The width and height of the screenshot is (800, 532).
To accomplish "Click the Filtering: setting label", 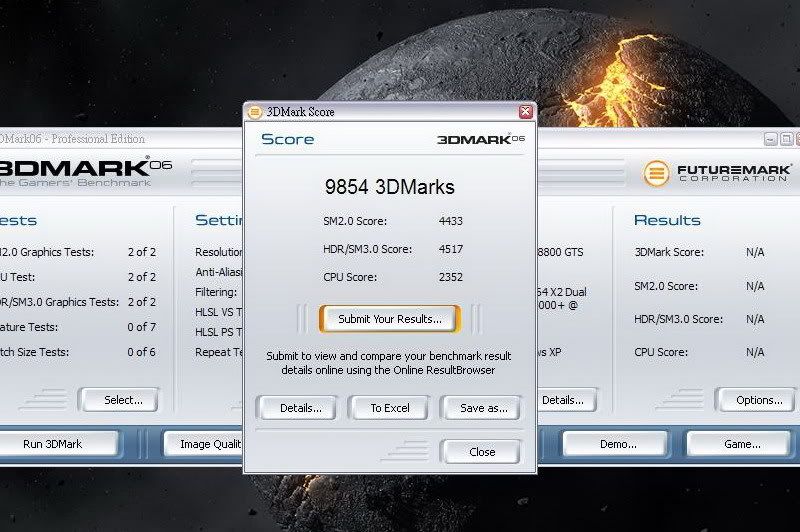I will pyautogui.click(x=216, y=292).
